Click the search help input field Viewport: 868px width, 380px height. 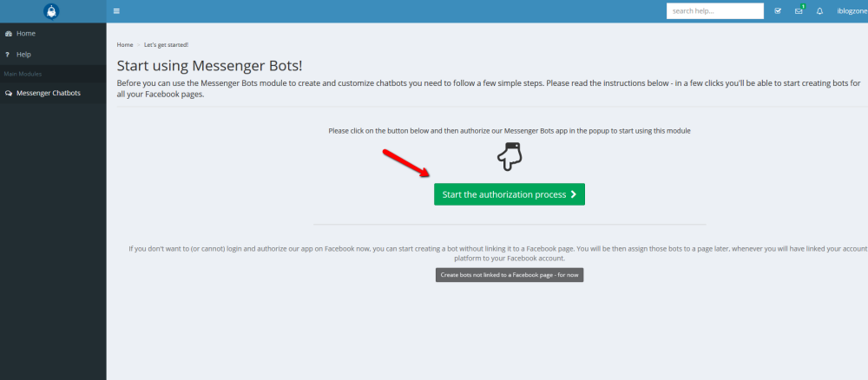click(715, 11)
